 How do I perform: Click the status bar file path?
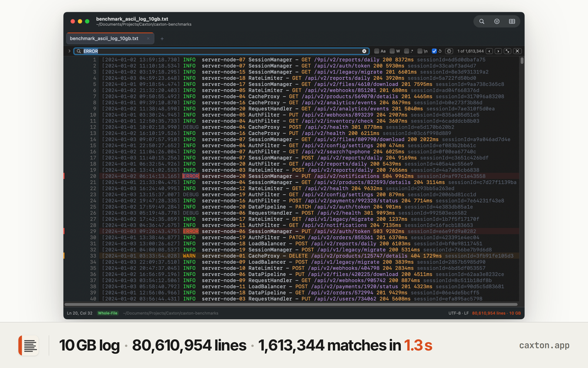click(171, 313)
